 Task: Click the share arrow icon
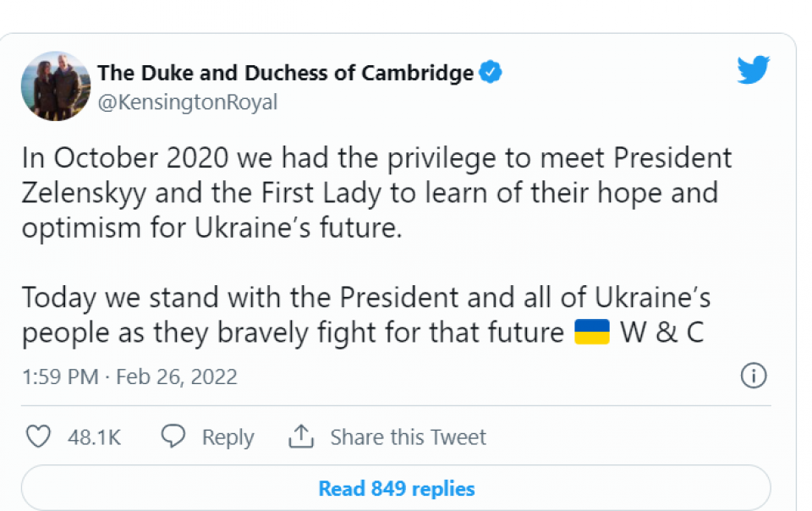click(301, 437)
